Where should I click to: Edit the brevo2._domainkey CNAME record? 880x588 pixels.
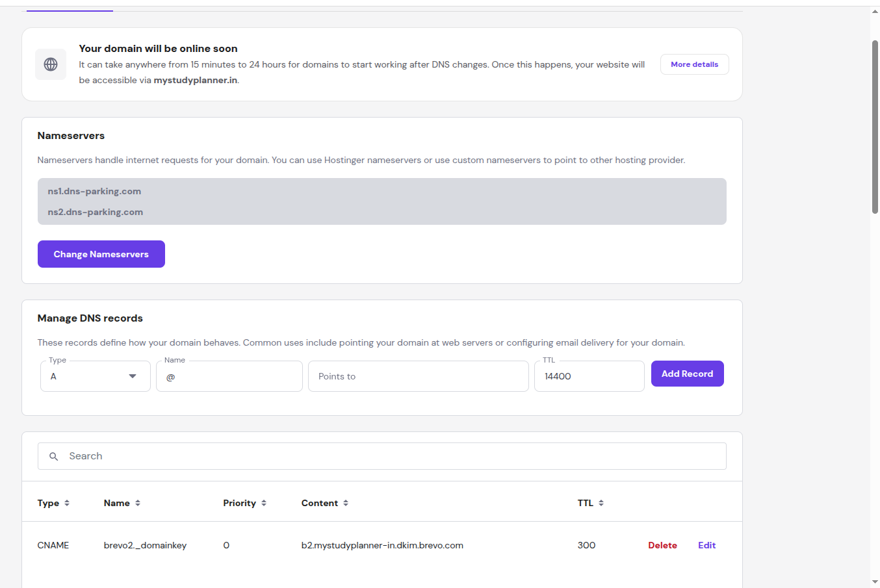706,545
